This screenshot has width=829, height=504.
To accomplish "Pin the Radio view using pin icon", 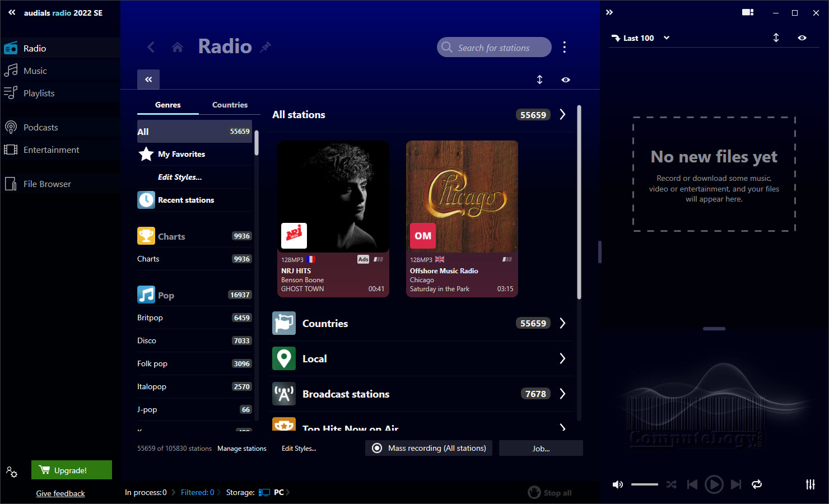I will tap(266, 47).
